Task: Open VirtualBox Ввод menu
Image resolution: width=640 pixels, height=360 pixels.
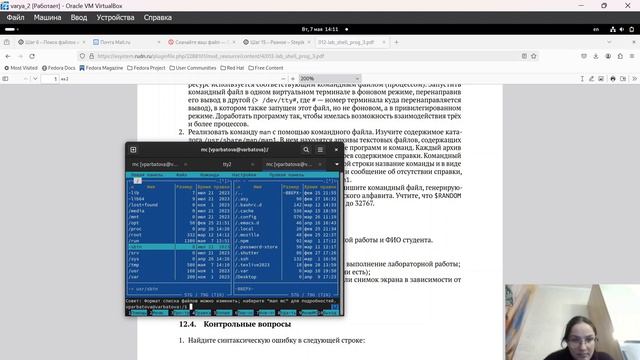Action: (x=79, y=18)
